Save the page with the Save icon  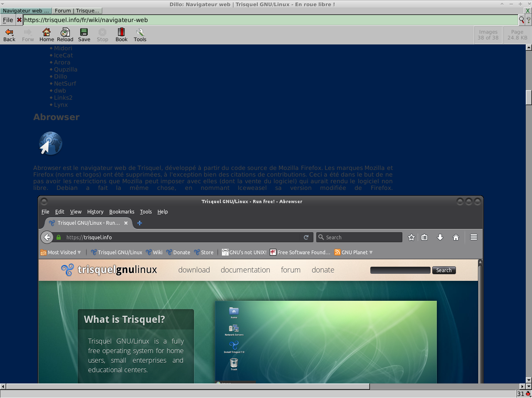[x=84, y=35]
